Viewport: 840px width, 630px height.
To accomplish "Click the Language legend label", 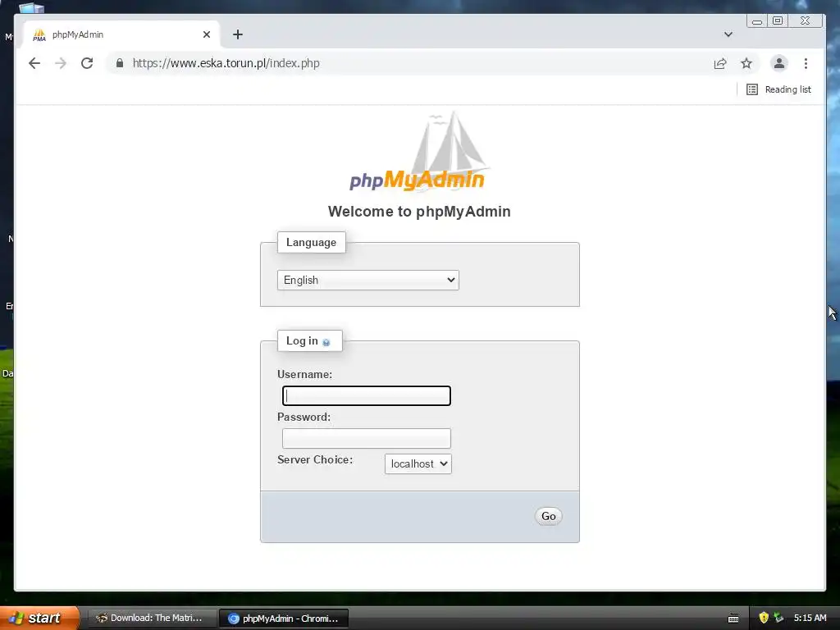I will click(x=311, y=242).
